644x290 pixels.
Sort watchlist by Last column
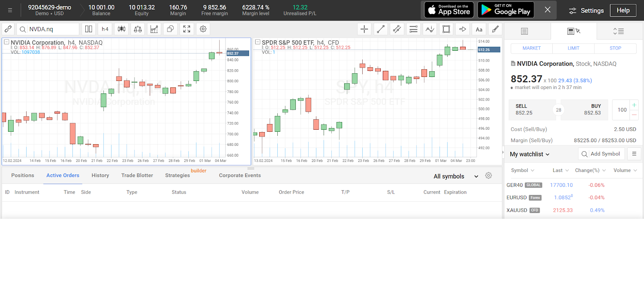pos(561,170)
